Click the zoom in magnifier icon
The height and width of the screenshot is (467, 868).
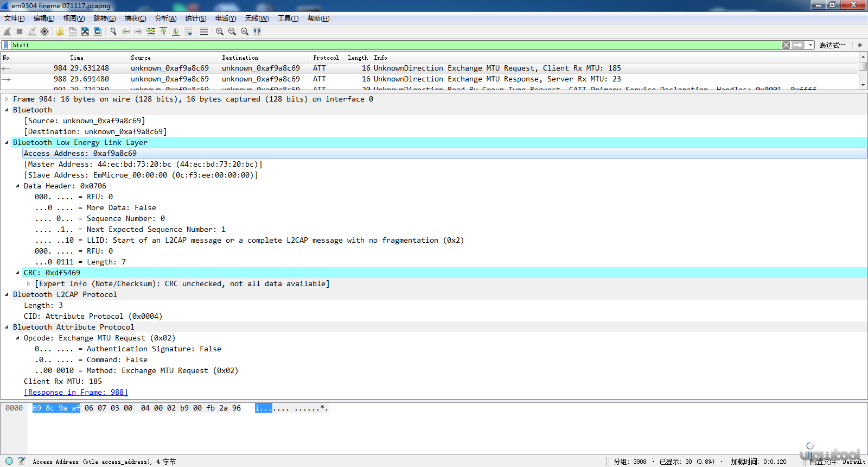click(x=220, y=31)
